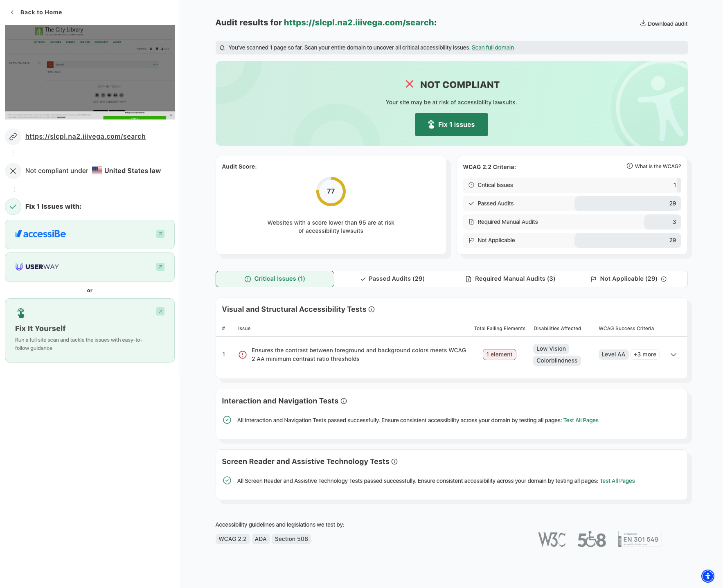This screenshot has height=588, width=723.
Task: Click Download audit
Action: 664,24
